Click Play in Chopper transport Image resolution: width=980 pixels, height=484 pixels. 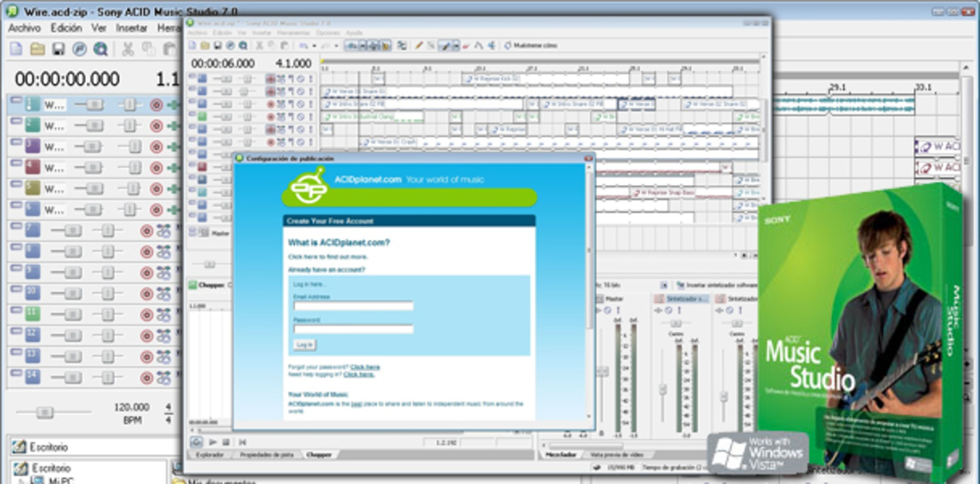(x=212, y=442)
